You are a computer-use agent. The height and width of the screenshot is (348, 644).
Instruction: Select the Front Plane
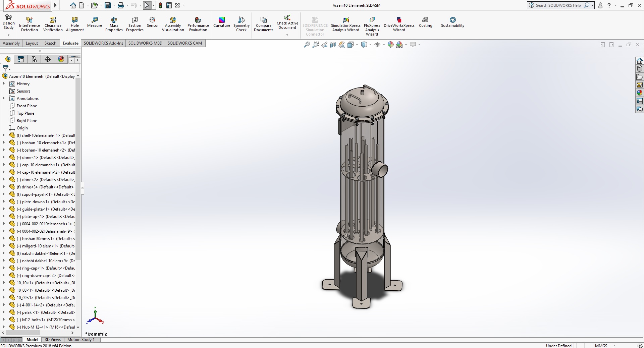click(27, 106)
